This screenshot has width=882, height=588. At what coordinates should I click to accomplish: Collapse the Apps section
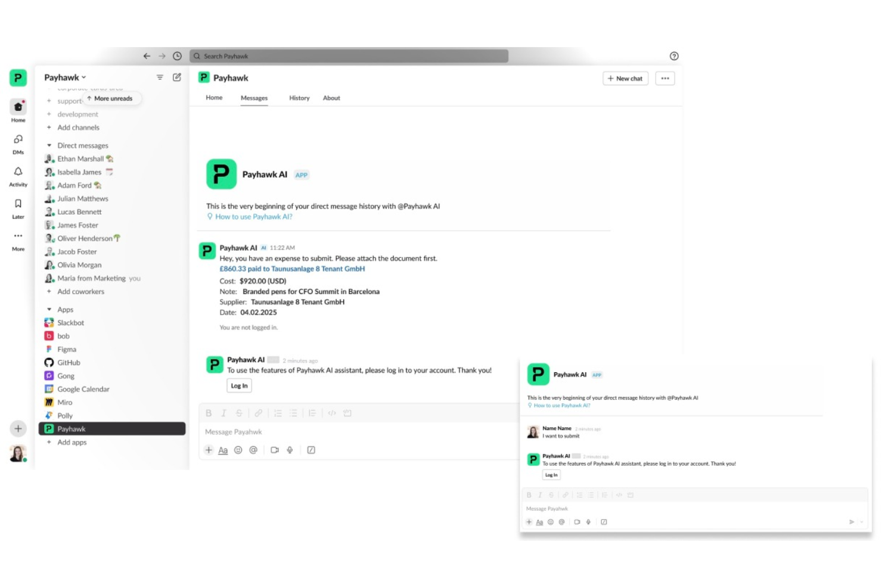click(x=49, y=309)
